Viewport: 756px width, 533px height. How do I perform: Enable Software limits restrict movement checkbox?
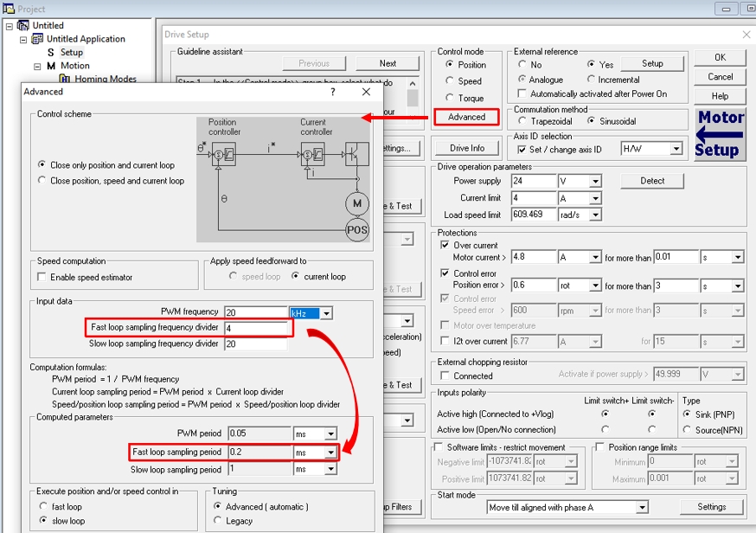[439, 446]
